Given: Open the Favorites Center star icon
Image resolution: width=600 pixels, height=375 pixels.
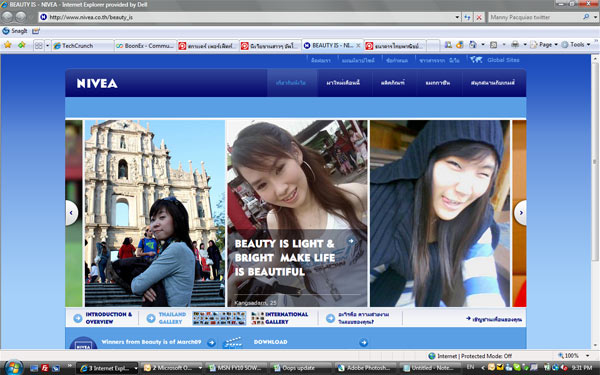Looking at the screenshot, I should 8,45.
